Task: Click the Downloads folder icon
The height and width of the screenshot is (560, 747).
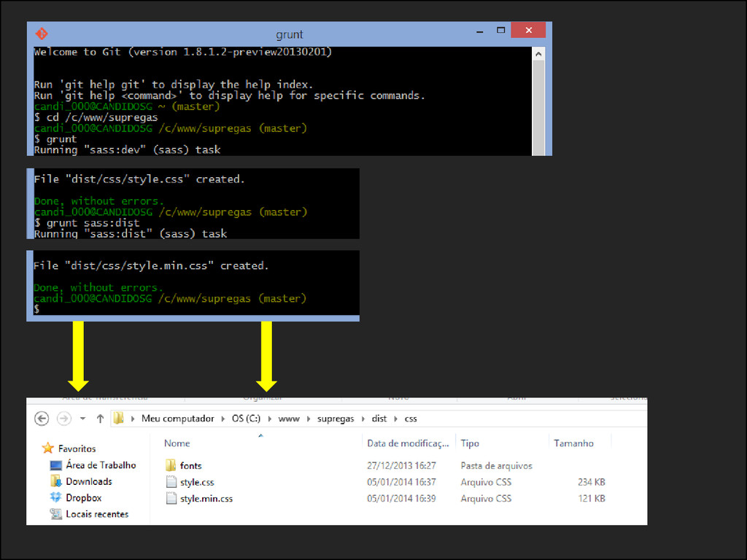Action: click(x=55, y=481)
